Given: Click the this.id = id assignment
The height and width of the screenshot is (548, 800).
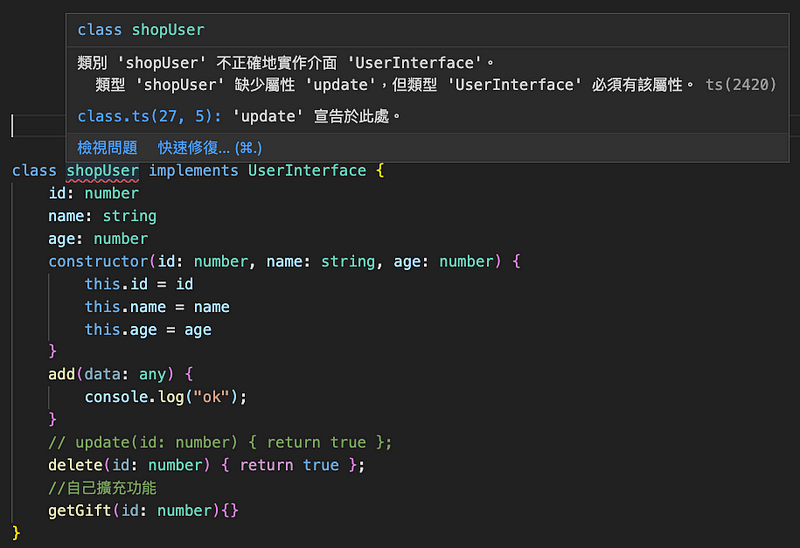Looking at the screenshot, I should [139, 284].
